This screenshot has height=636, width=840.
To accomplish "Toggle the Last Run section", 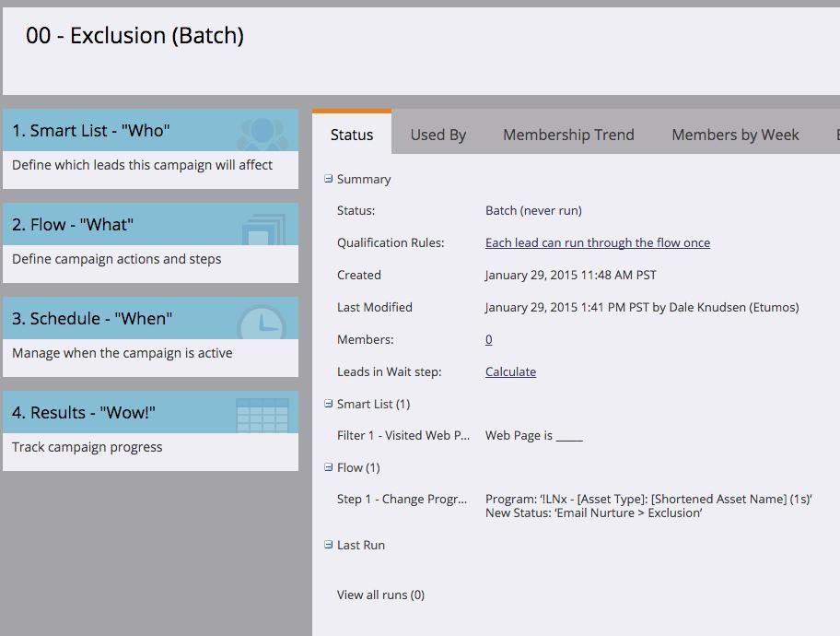I will 329,545.
